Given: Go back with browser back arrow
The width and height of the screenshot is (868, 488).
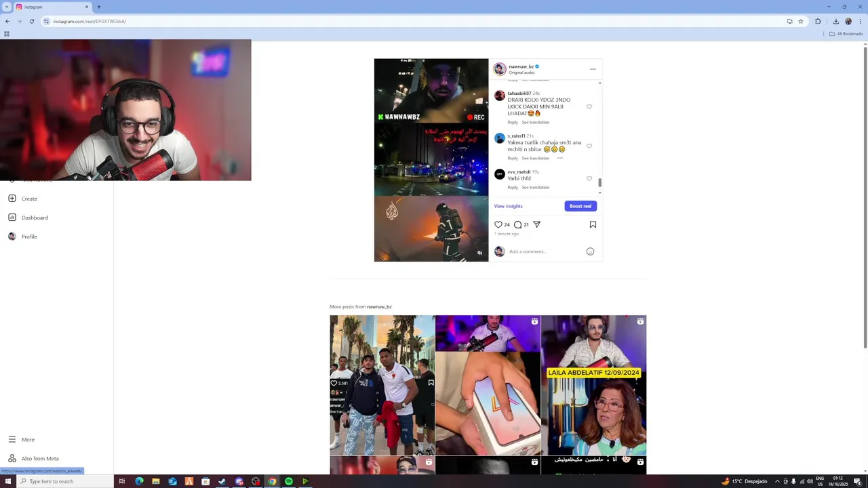Looking at the screenshot, I should tap(7, 21).
